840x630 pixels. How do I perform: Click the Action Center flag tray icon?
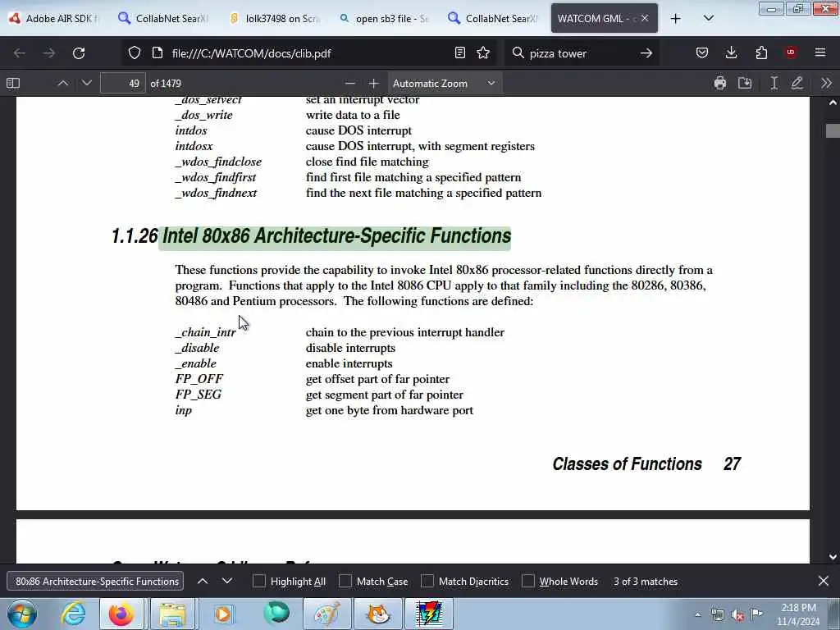pos(757,614)
